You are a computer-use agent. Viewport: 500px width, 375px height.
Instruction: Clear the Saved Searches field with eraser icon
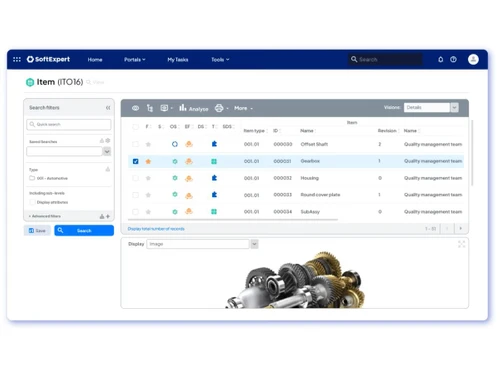(102, 141)
